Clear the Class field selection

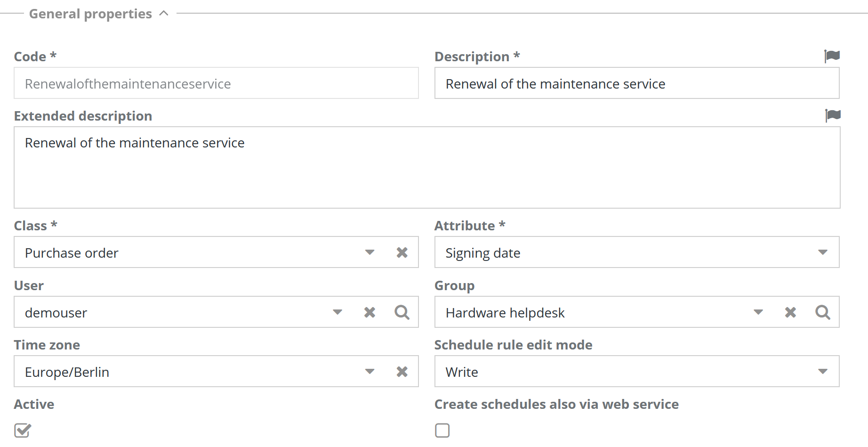tap(402, 252)
